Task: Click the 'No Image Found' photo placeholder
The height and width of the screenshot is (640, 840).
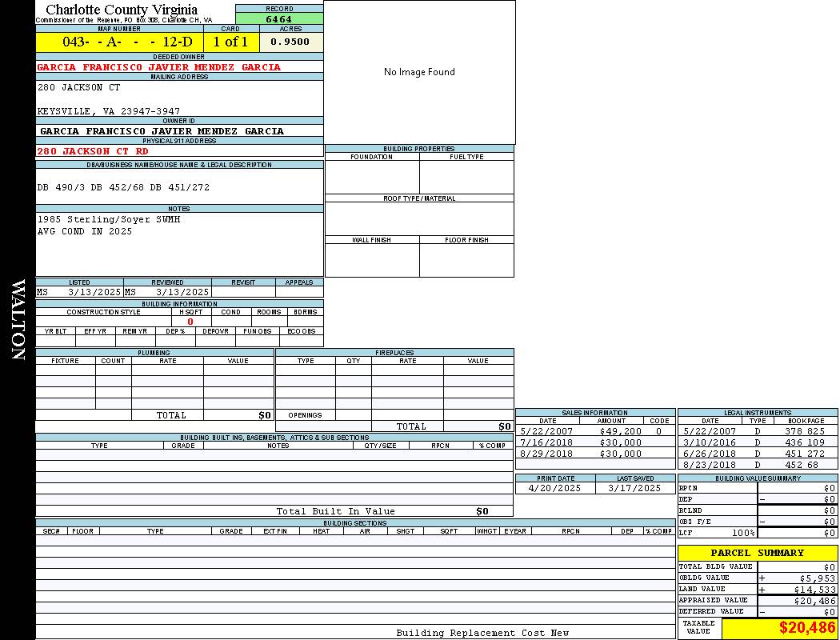Action: 419,72
